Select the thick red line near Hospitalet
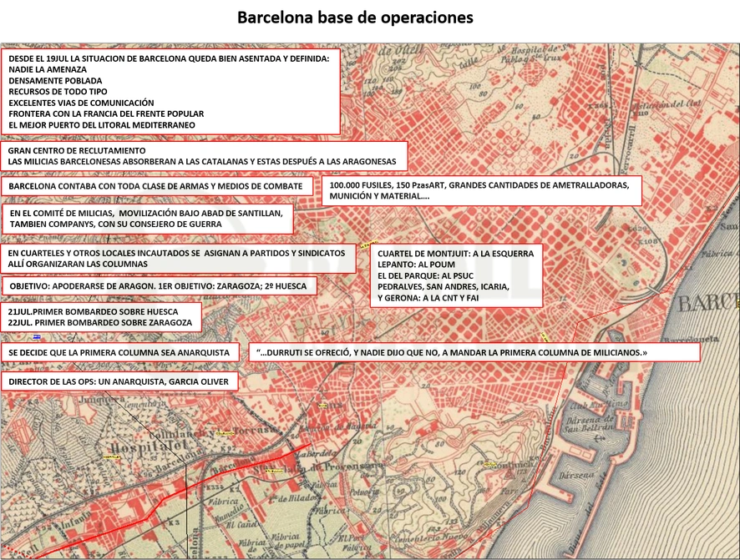 (x=155, y=497)
